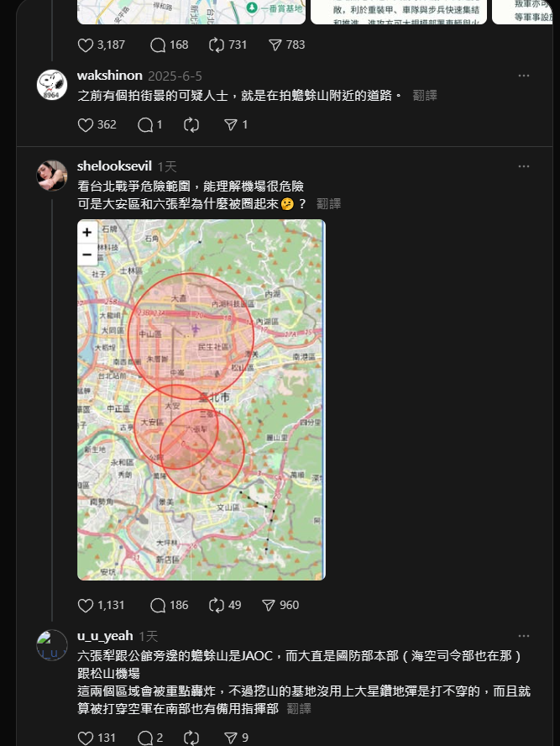
Task: Repost wakshinon's comment
Action: click(x=191, y=125)
